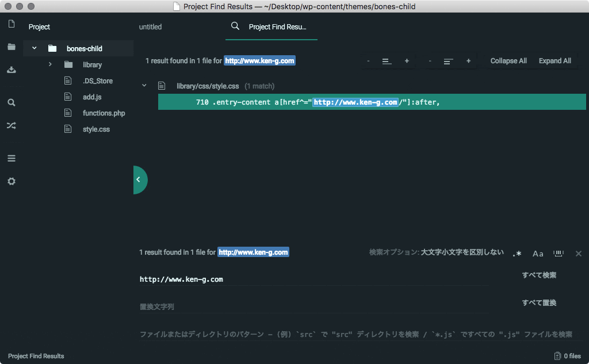This screenshot has height=364, width=589.
Task: Click the download icon in the left sidebar
Action: coord(11,70)
